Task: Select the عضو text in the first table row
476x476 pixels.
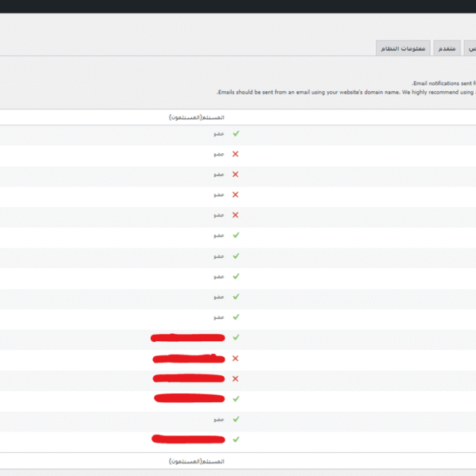Action: click(x=219, y=134)
